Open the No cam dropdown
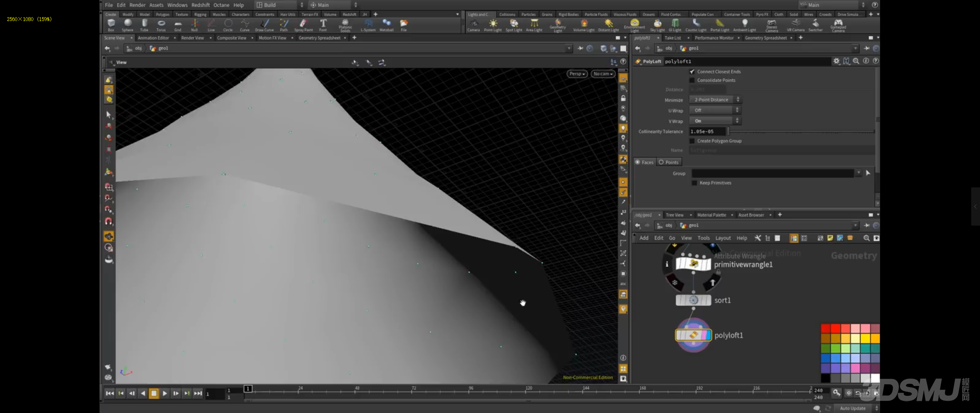 (603, 74)
